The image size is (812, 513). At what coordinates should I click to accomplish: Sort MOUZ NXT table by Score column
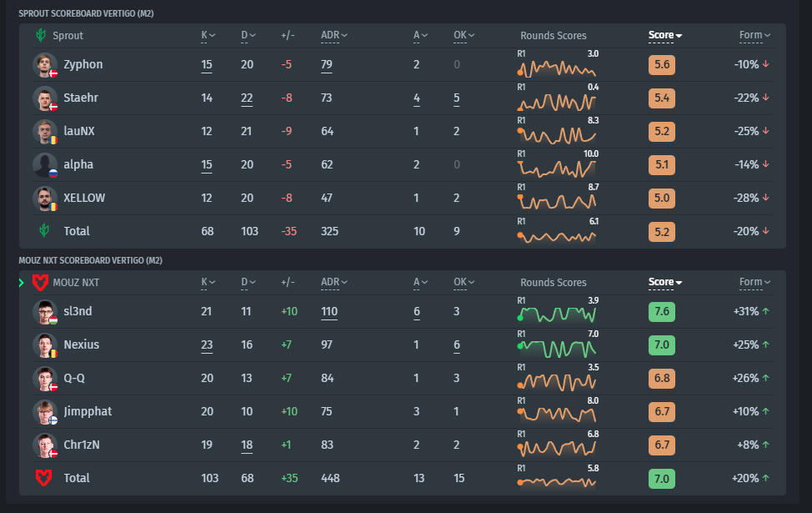tap(665, 283)
